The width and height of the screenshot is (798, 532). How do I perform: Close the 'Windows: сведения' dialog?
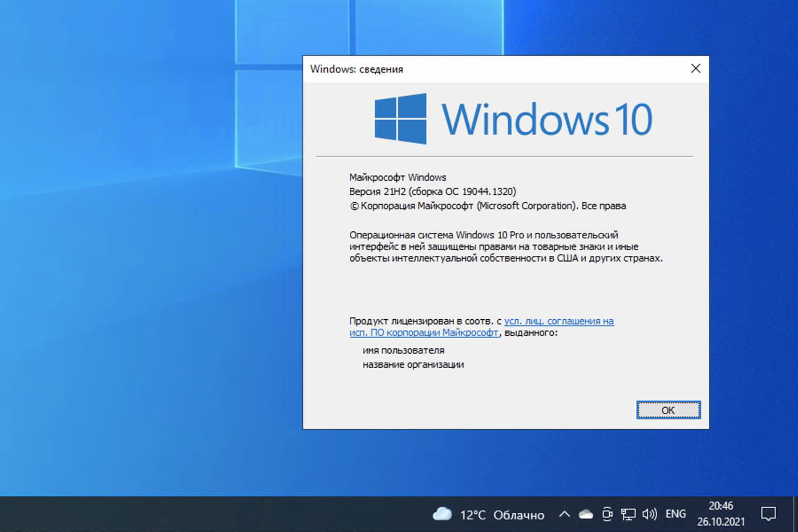coord(695,69)
